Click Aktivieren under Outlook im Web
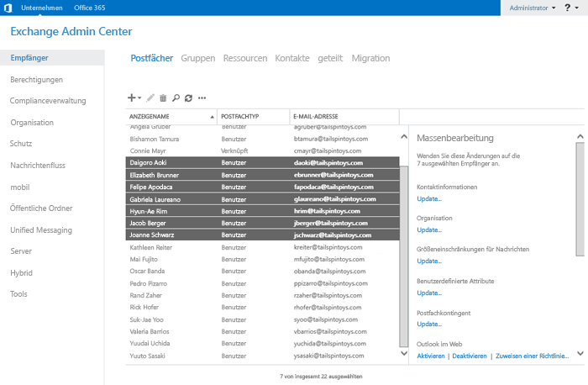The image size is (588, 385). point(430,356)
